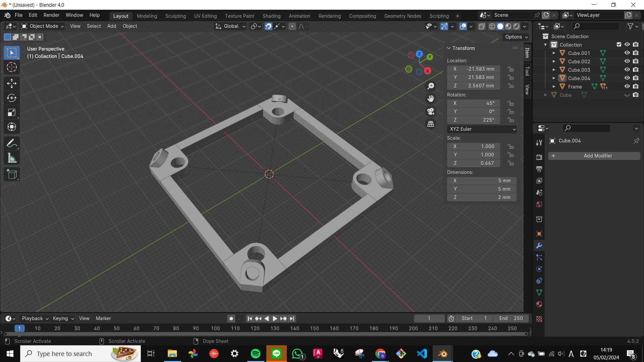Open the Tool sidebar tab
The height and width of the screenshot is (362, 644).
tap(527, 71)
